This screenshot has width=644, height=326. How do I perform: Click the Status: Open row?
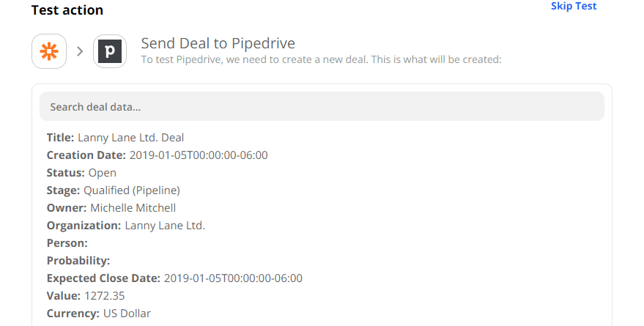click(x=81, y=173)
